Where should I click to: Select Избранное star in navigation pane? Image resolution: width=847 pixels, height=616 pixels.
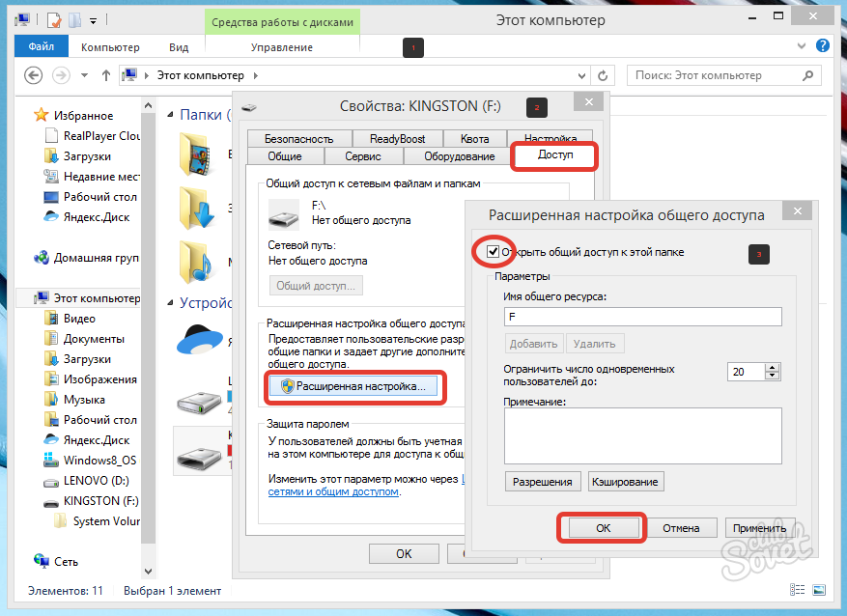[x=42, y=115]
